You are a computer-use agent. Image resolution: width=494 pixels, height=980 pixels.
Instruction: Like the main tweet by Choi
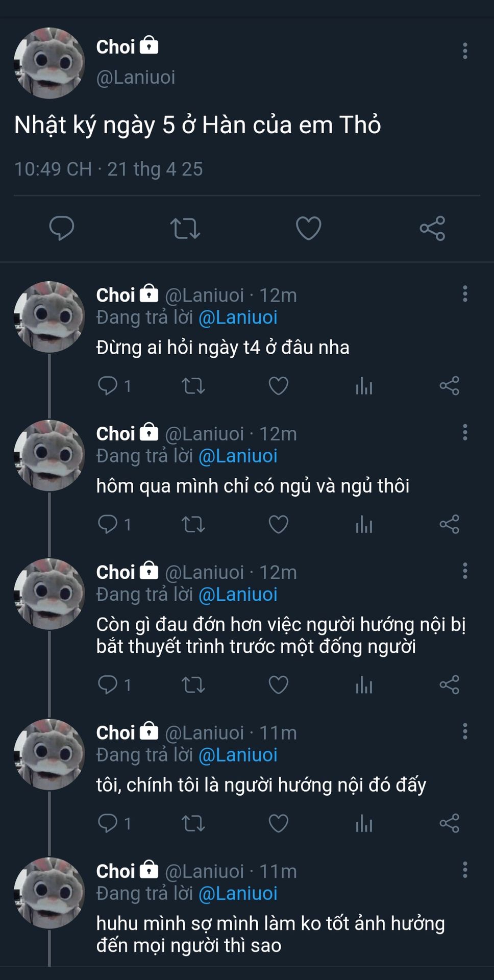(309, 228)
